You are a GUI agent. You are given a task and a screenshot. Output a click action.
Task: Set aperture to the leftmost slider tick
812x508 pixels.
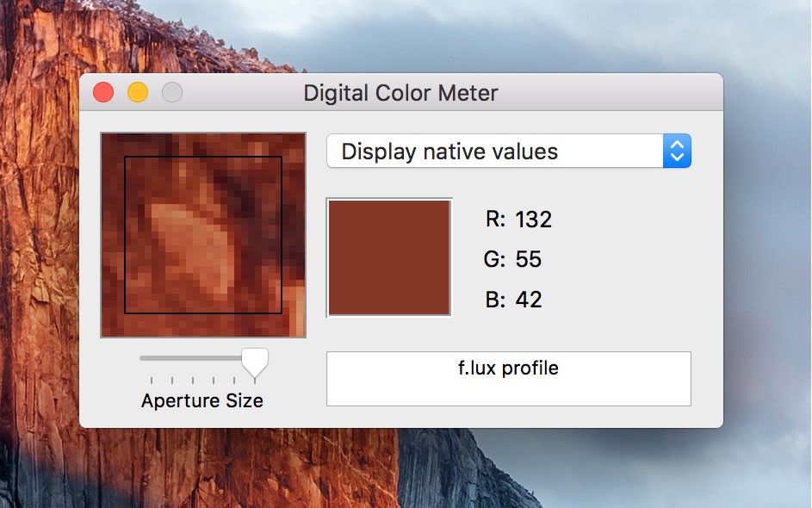(x=152, y=380)
